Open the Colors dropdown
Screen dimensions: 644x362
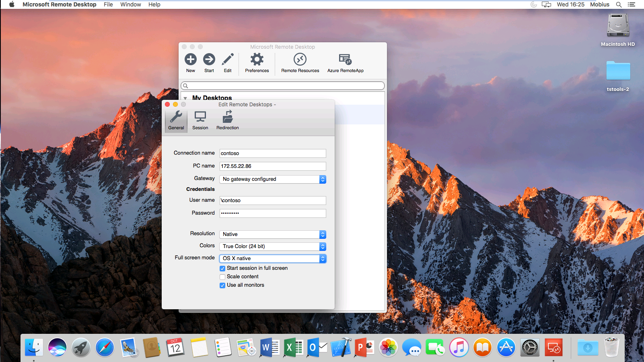click(273, 246)
